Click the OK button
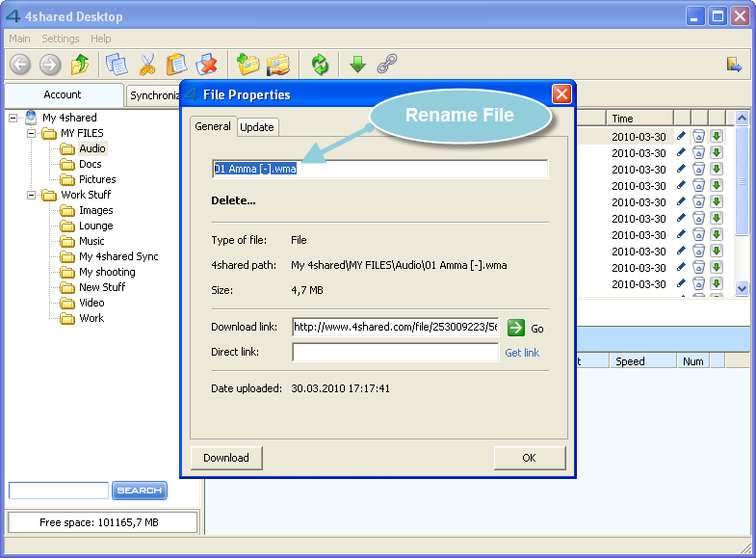This screenshot has width=756, height=558. (x=530, y=458)
